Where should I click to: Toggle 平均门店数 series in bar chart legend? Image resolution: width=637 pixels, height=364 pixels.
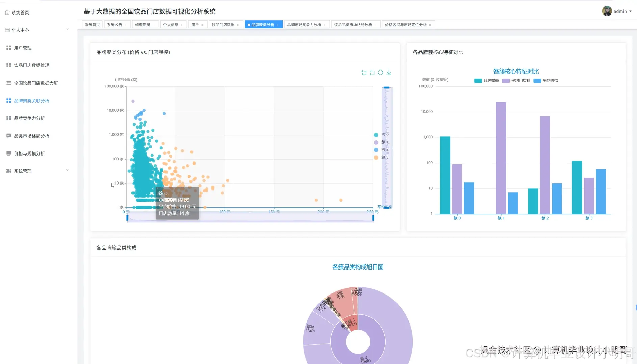pyautogui.click(x=516, y=81)
